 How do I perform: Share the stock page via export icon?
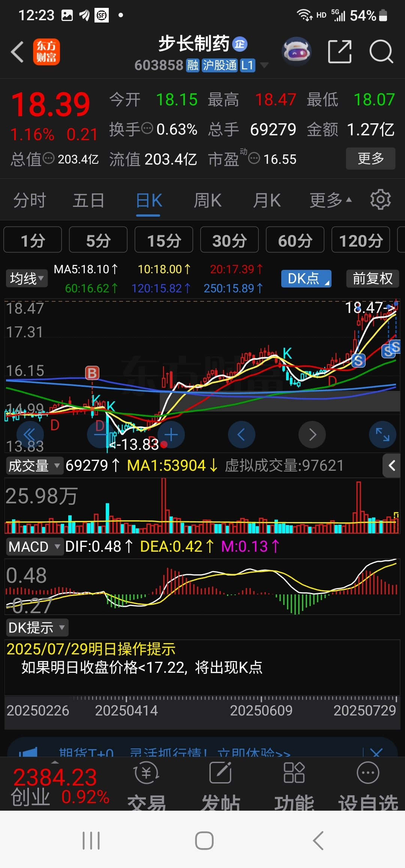(x=340, y=51)
